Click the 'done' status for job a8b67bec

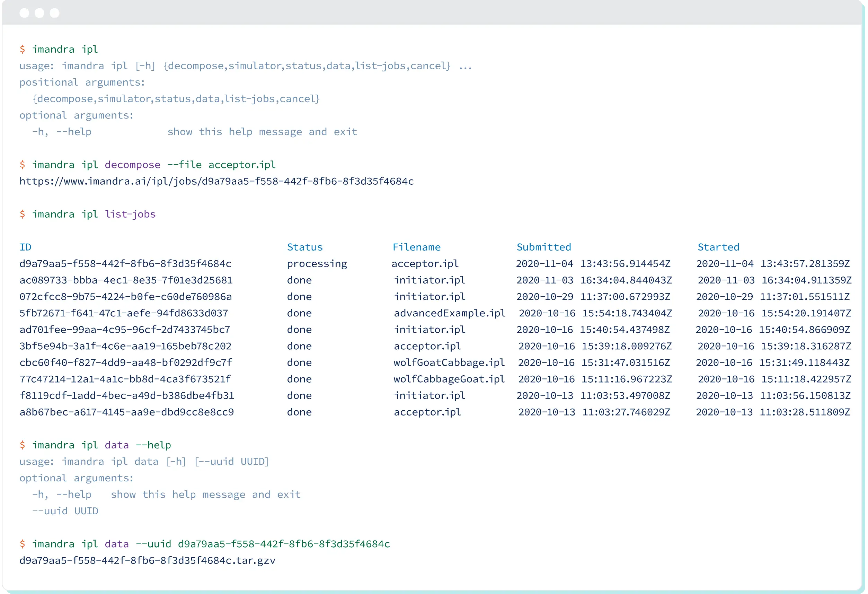click(x=299, y=412)
